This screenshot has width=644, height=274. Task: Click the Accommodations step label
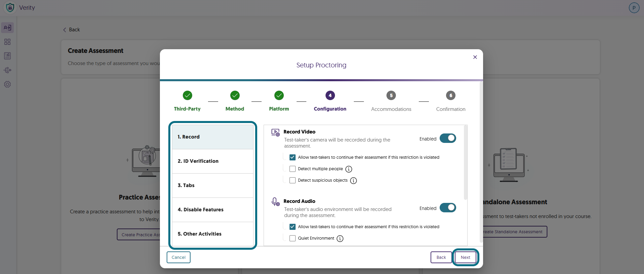coord(391,109)
